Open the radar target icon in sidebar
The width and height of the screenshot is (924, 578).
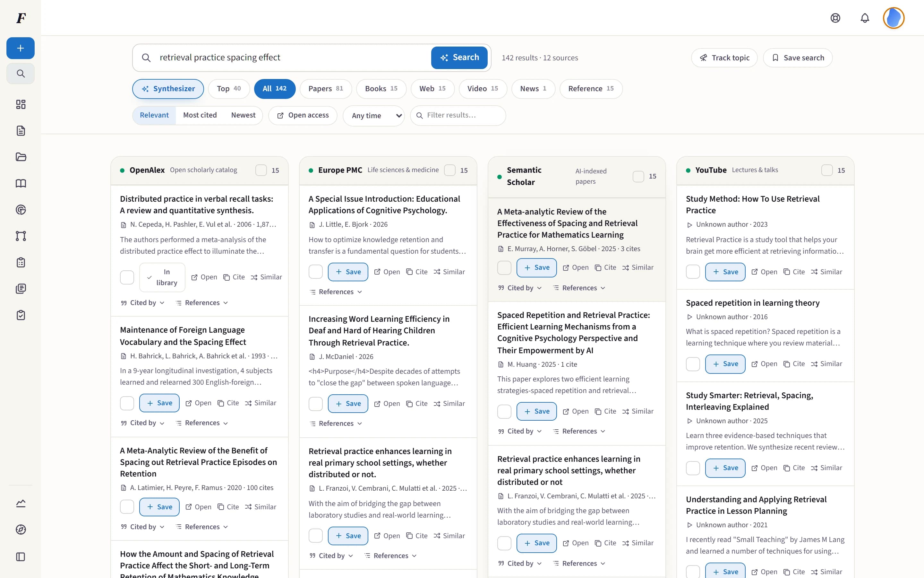[x=21, y=209]
